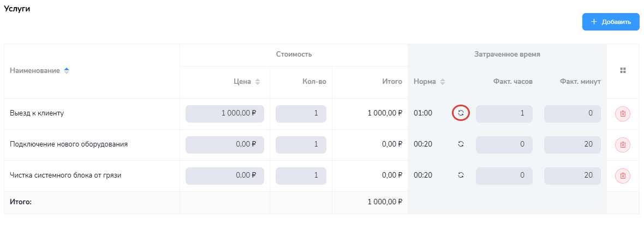Click quantity field for Чистка системного блока
This screenshot has width=644, height=225.
[x=301, y=175]
